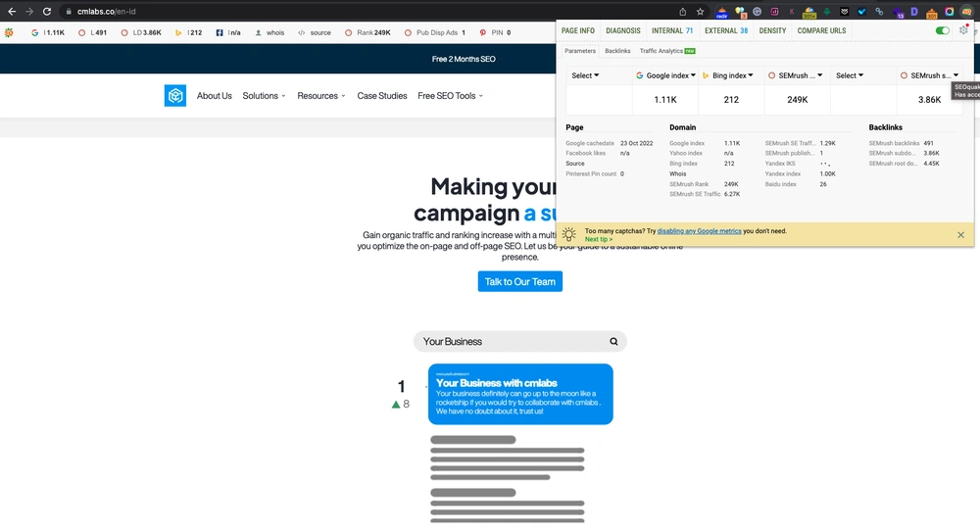Open the About Us menu item
Image resolution: width=980 pixels, height=531 pixels.
pos(214,96)
